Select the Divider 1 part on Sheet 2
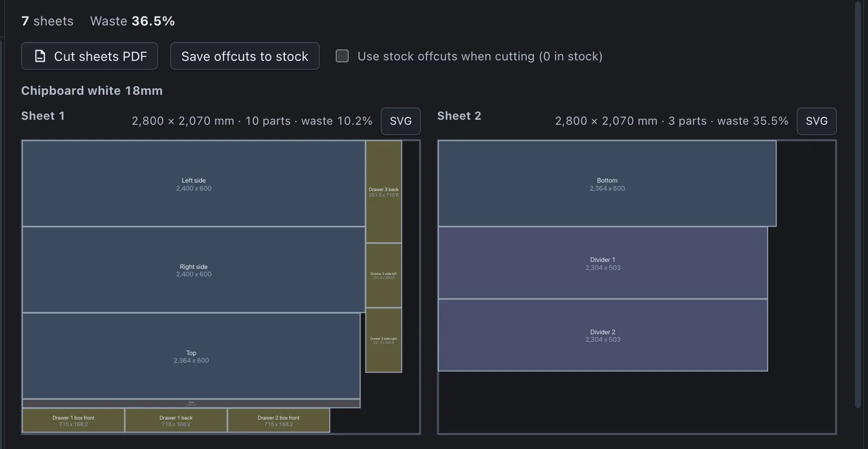The height and width of the screenshot is (449, 868). coord(603,263)
